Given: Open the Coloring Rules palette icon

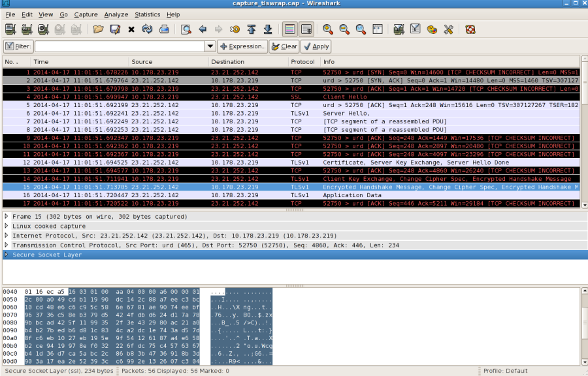Looking at the screenshot, I should click(432, 29).
